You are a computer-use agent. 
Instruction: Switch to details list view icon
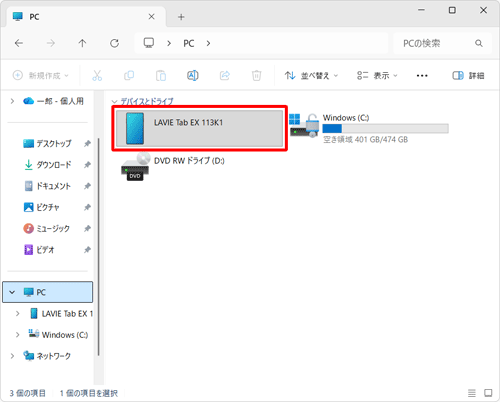472,393
